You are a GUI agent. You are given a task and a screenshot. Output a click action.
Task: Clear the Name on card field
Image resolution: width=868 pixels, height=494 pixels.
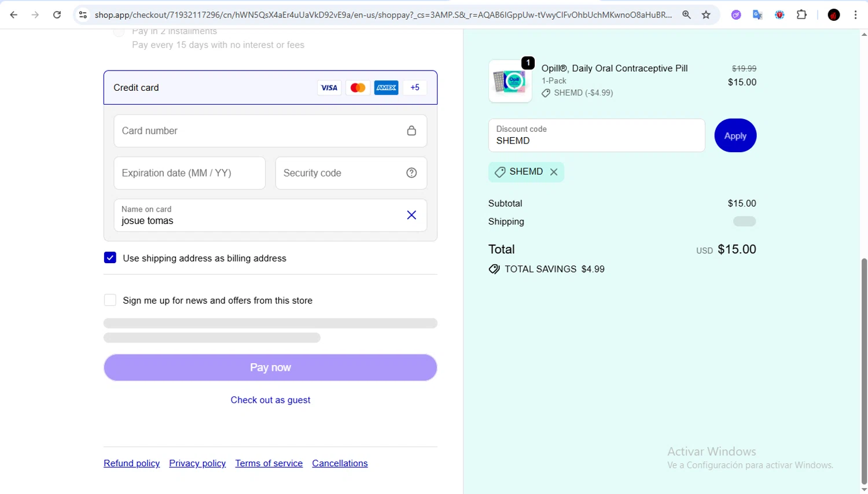pos(411,215)
